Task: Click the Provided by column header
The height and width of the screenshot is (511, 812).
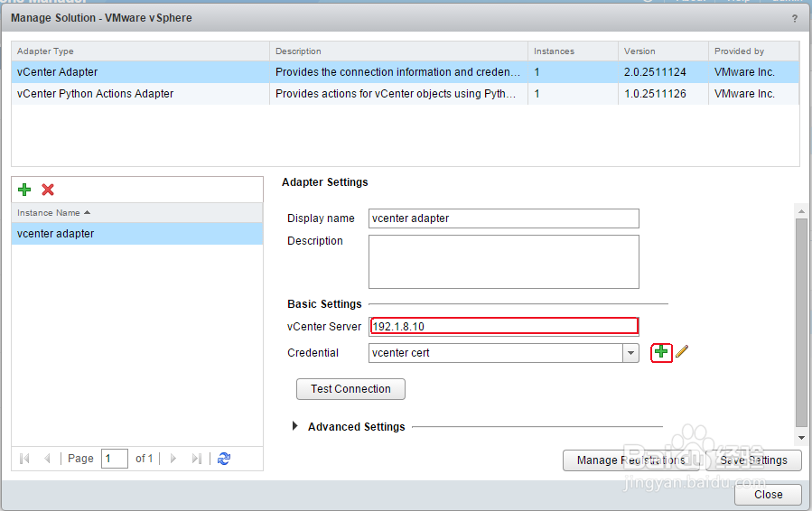Action: point(753,51)
